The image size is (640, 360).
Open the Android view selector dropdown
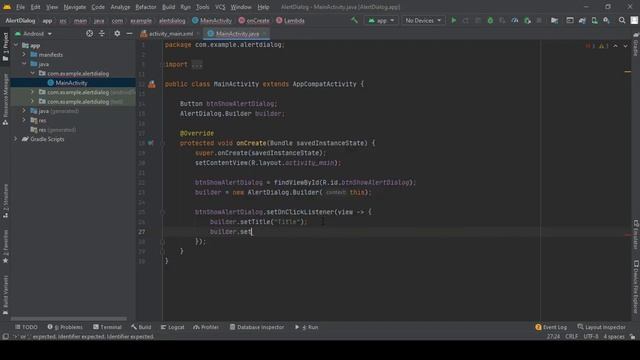click(33, 33)
